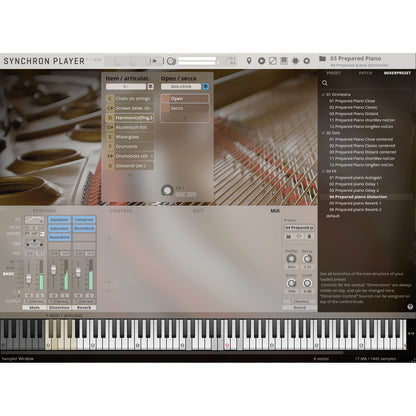Open the Open / secco source dropdown
This screenshot has width=416, height=416.
pos(181,86)
